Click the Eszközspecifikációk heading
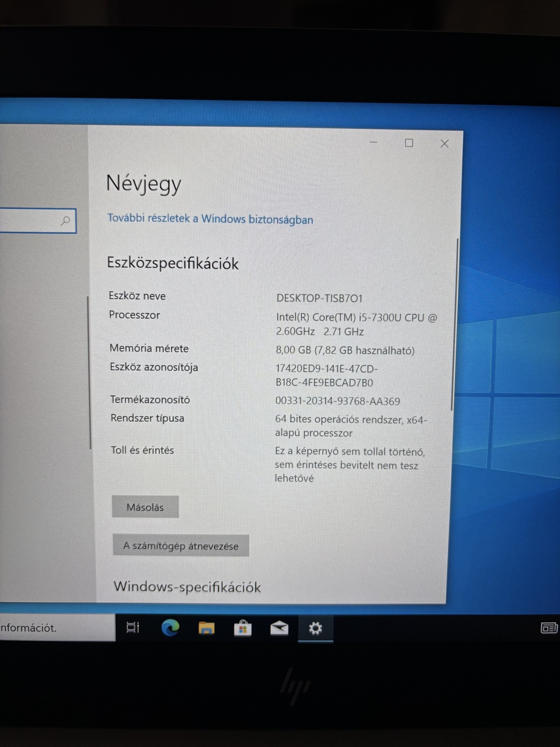Image resolution: width=560 pixels, height=747 pixels. [x=173, y=263]
